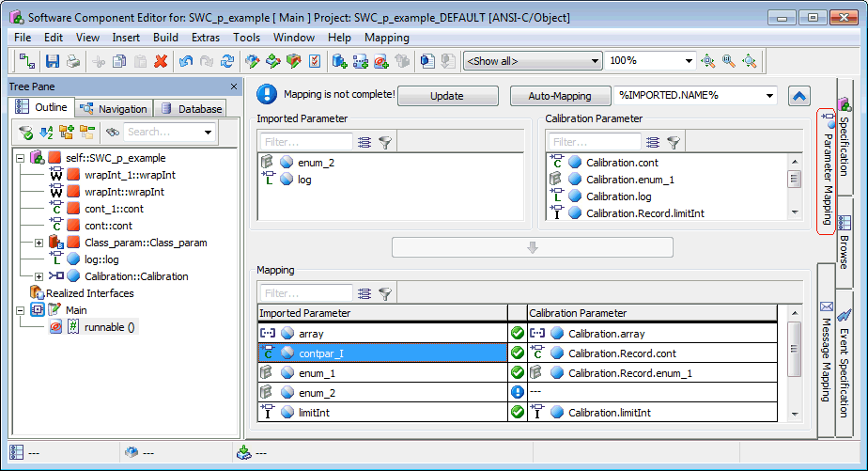
Task: Switch to the Navigation tab
Action: click(x=115, y=109)
